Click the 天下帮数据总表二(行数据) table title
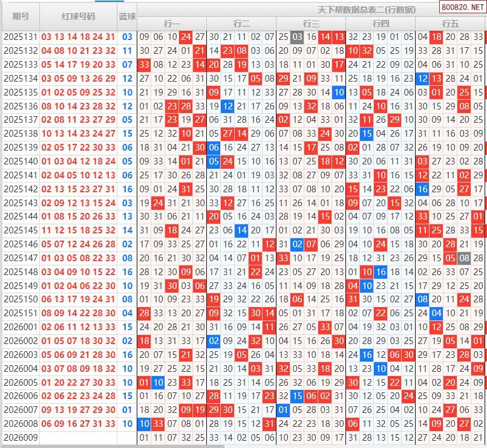The height and width of the screenshot is (448, 487). [x=367, y=10]
